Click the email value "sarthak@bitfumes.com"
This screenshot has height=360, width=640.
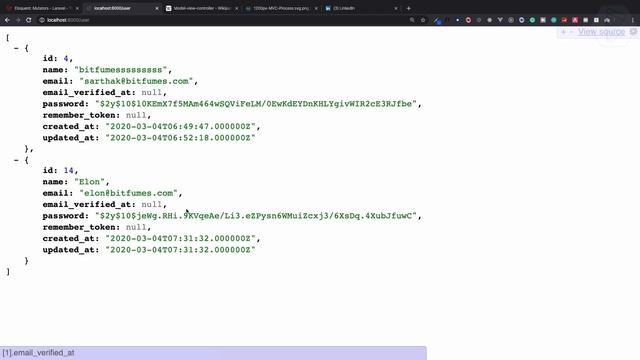[x=136, y=81]
